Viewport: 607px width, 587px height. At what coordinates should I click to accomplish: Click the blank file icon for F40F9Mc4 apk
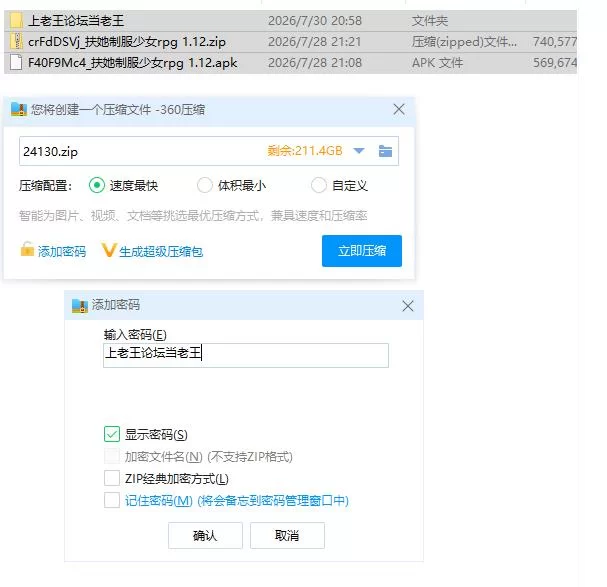pos(16,62)
